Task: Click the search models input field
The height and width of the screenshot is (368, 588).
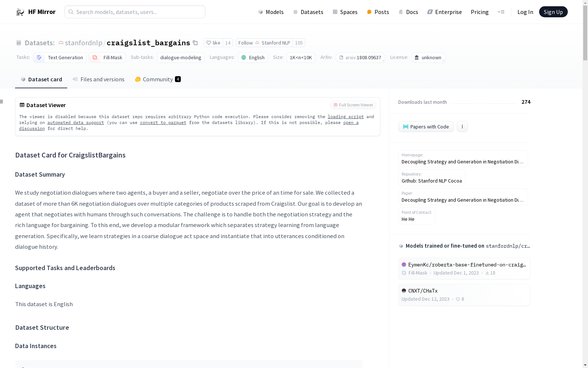Action: [x=135, y=12]
